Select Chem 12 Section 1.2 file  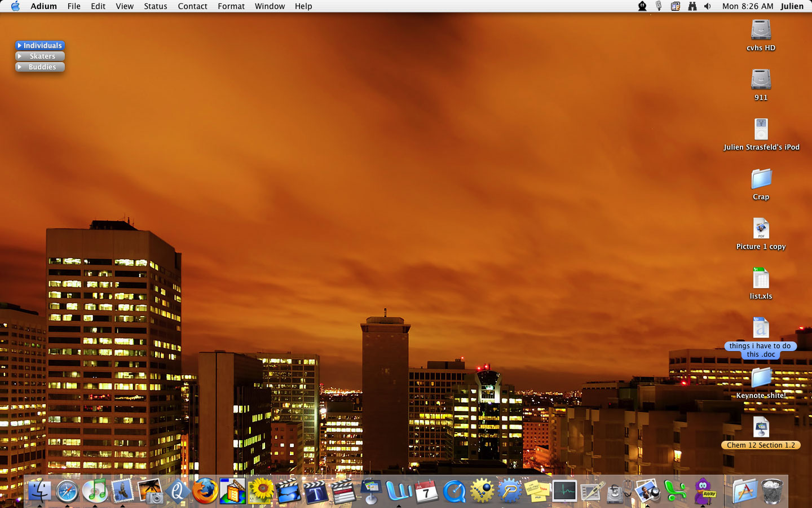click(761, 427)
